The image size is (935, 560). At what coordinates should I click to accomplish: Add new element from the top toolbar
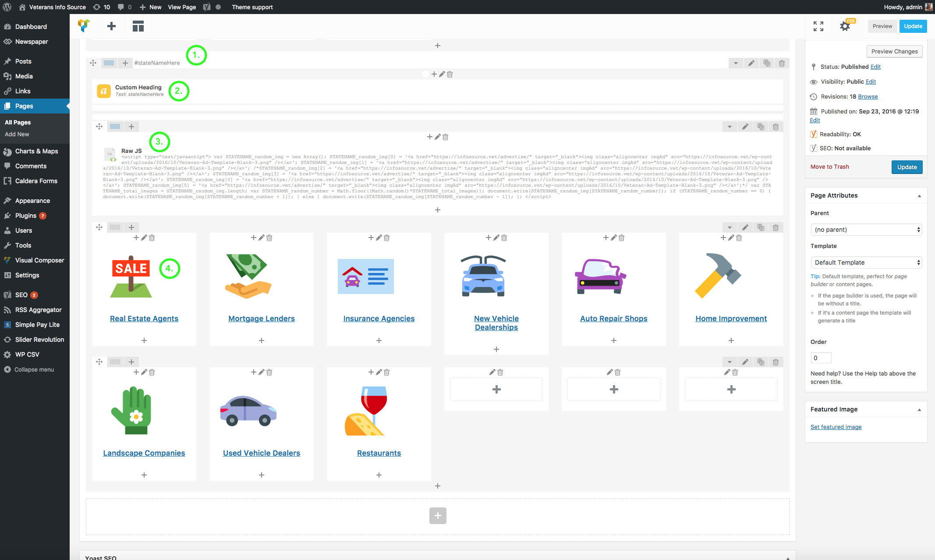[112, 26]
